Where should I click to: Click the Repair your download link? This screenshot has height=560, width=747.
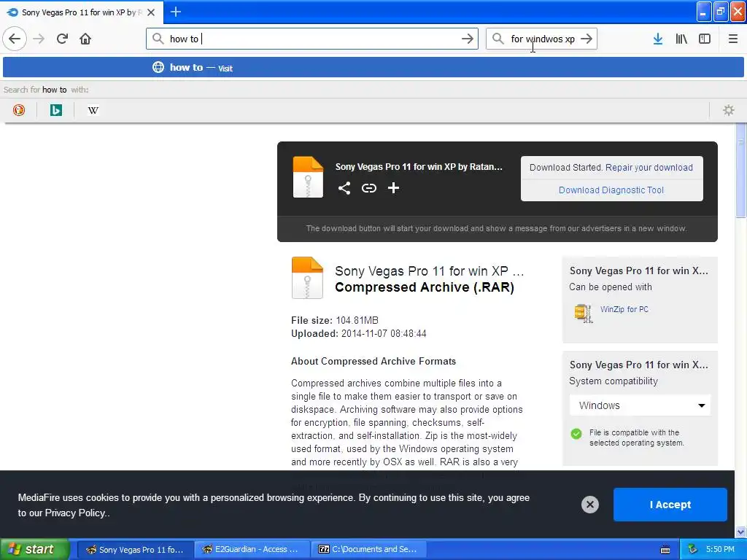coord(649,168)
